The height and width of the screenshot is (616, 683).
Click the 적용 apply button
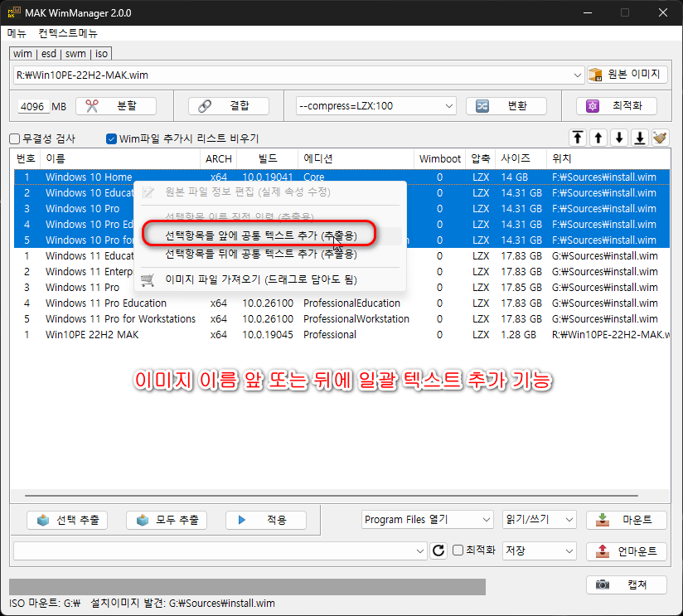(266, 520)
